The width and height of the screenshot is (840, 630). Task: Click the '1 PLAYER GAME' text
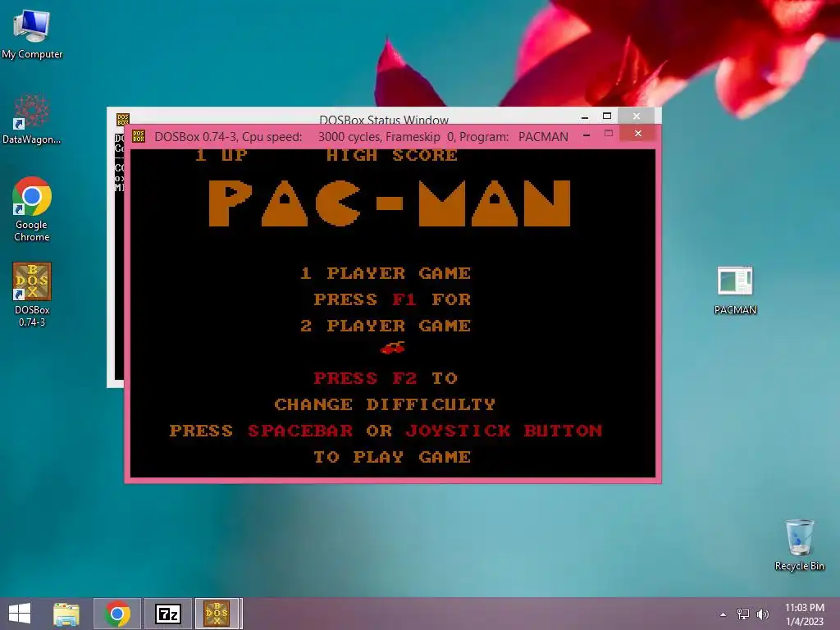pos(386,273)
